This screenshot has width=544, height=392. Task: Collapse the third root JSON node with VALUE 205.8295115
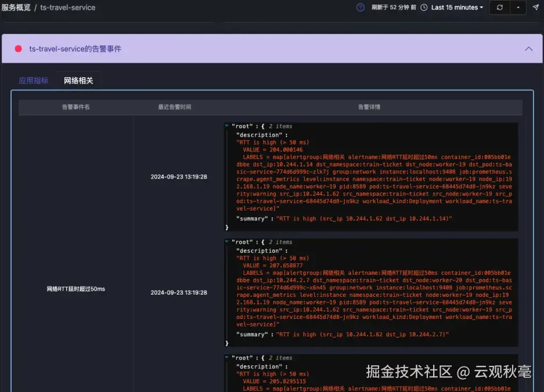click(x=226, y=357)
